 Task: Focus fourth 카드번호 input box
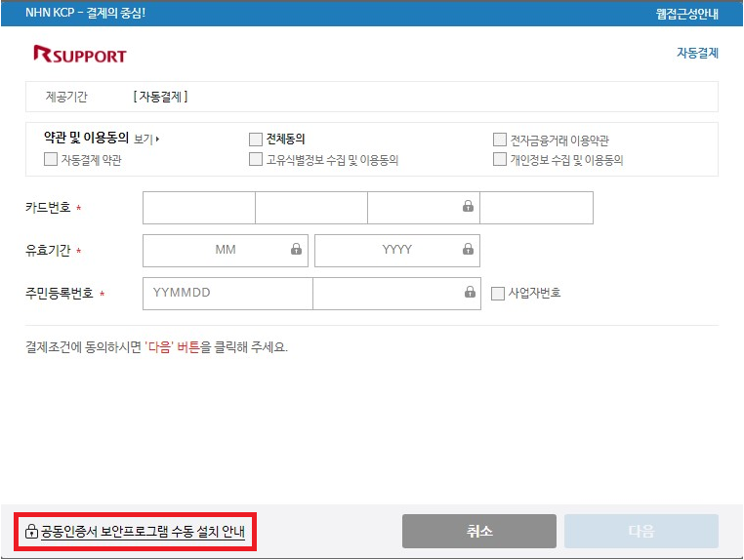(537, 208)
